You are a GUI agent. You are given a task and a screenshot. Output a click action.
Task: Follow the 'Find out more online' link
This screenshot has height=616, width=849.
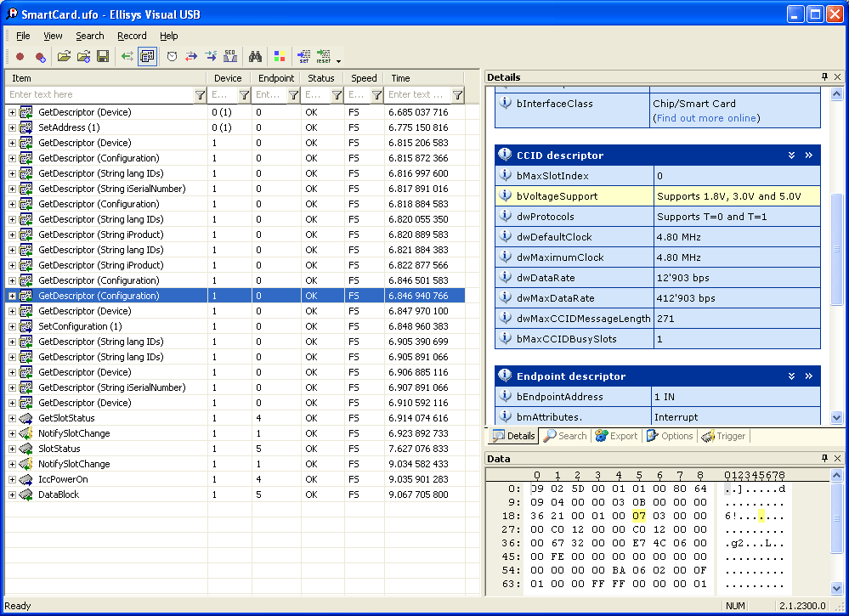click(707, 118)
